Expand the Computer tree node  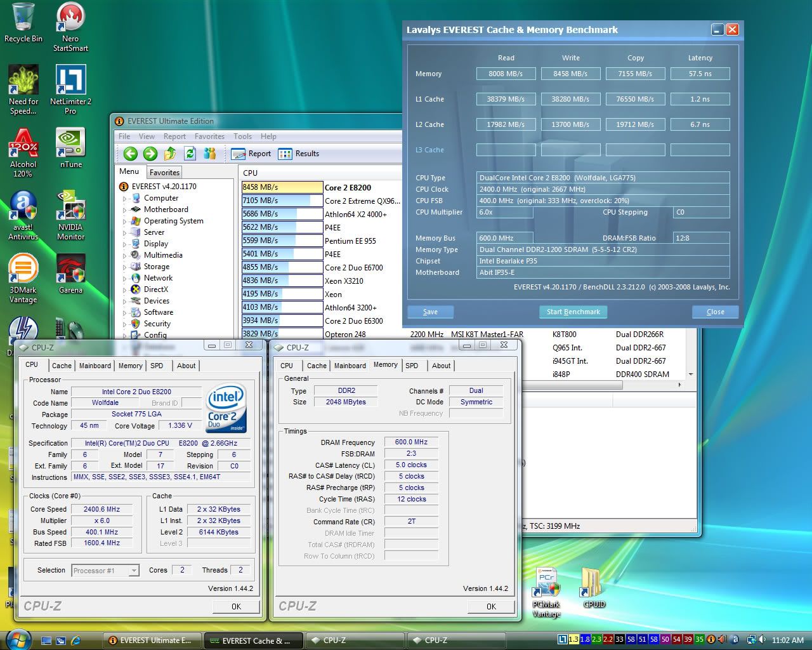(x=125, y=199)
